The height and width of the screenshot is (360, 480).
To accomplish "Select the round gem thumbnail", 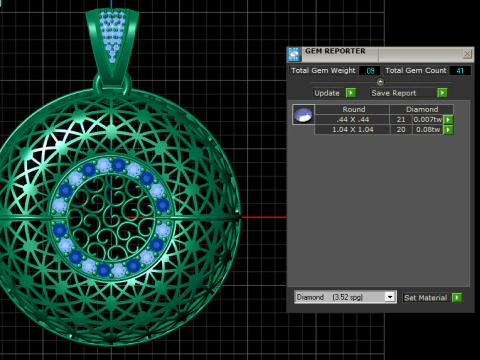I will [x=303, y=114].
